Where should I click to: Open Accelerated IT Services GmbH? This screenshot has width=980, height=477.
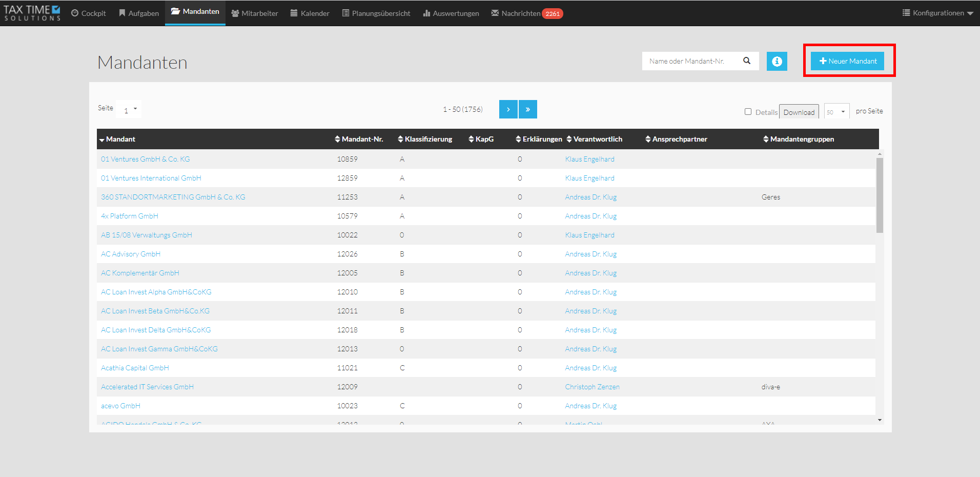pos(147,387)
